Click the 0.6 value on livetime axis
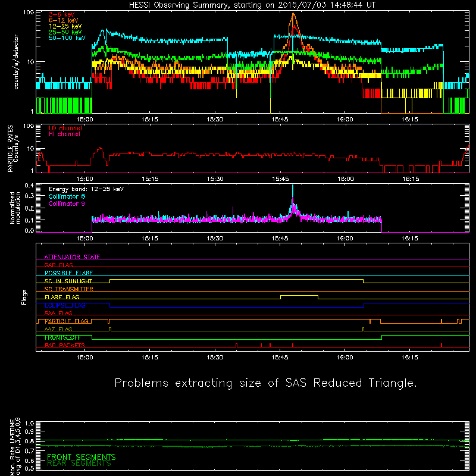The image size is (476, 476). point(29,461)
